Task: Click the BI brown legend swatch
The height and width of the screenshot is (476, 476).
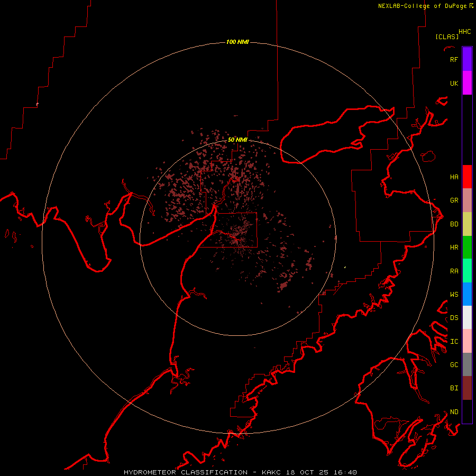Action: click(467, 388)
